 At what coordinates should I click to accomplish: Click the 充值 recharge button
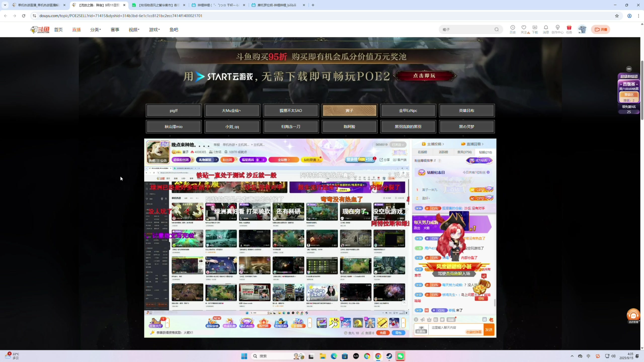coord(383,333)
